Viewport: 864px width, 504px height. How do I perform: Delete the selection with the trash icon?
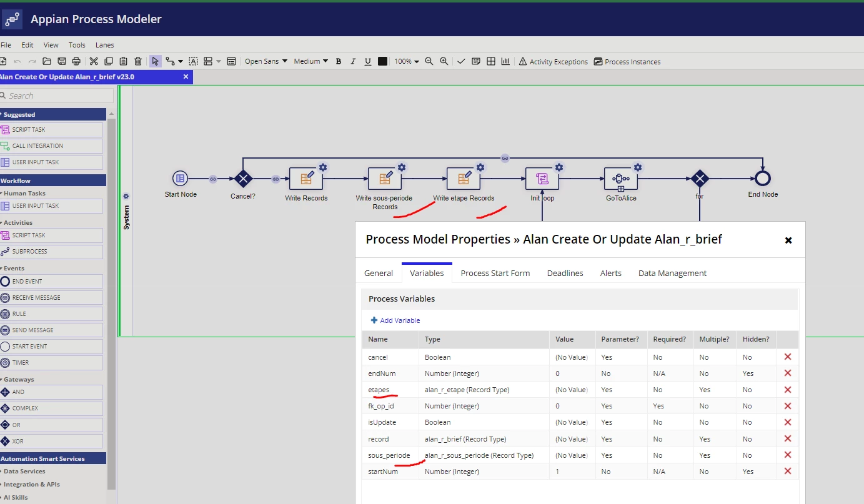138,61
